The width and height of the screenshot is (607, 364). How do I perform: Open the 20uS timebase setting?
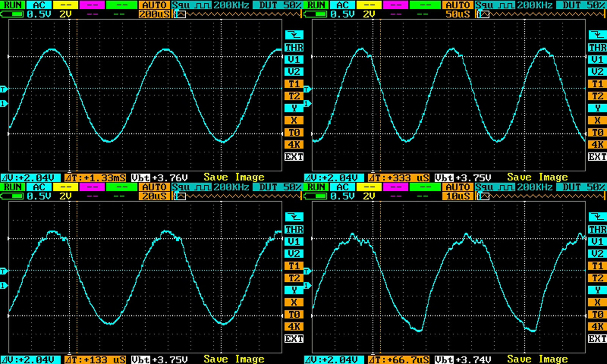(x=154, y=196)
